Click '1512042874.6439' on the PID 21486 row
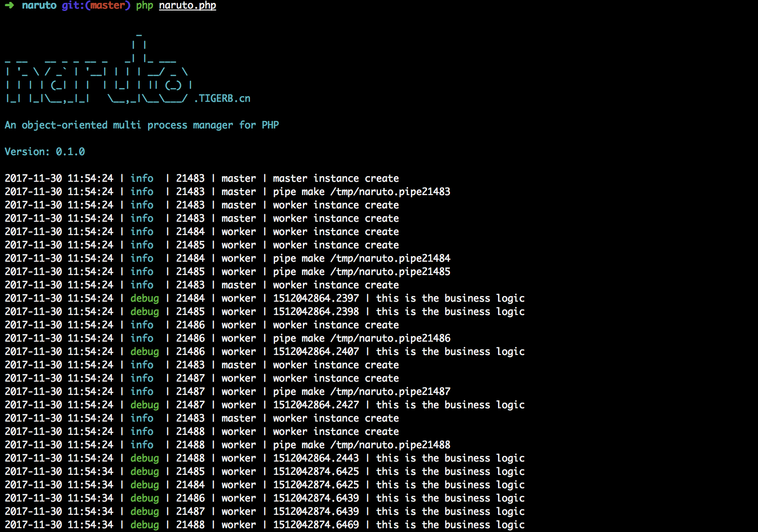The image size is (758, 532). 316,498
